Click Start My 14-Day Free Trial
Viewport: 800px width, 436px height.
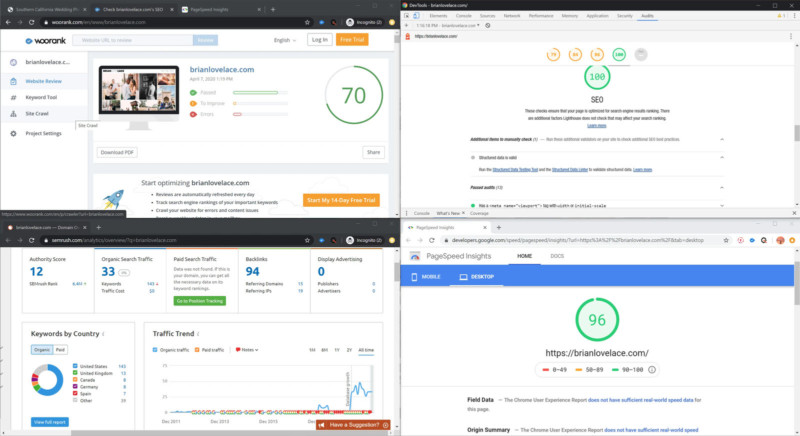(x=341, y=200)
